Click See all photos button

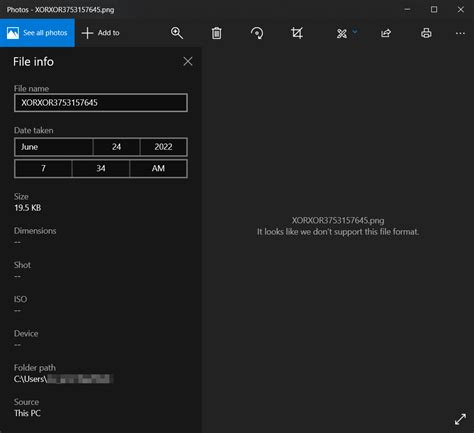pos(37,33)
